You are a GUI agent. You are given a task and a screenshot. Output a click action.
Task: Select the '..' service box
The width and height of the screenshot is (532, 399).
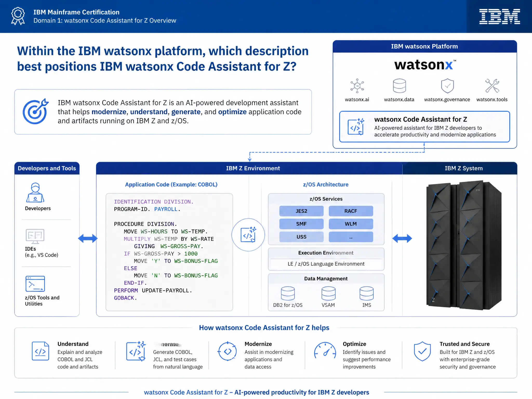coord(351,237)
